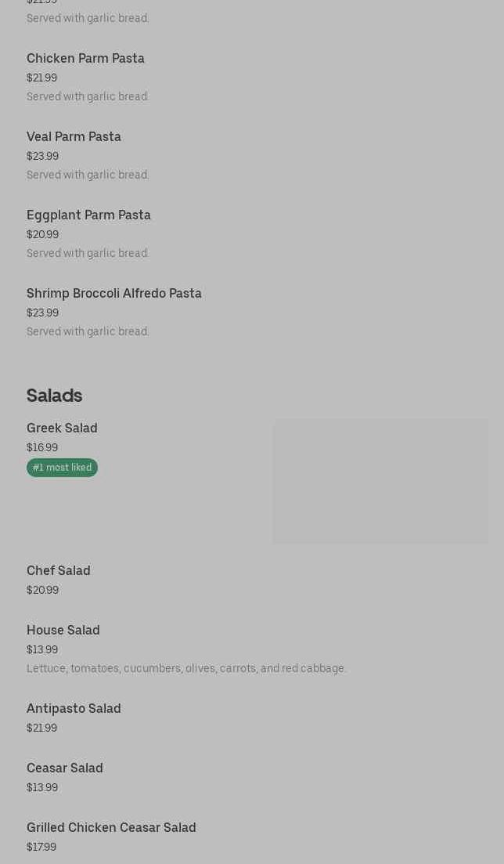This screenshot has width=504, height=864.
Task: Choose the Antipasto Salad item
Action: click(74, 709)
